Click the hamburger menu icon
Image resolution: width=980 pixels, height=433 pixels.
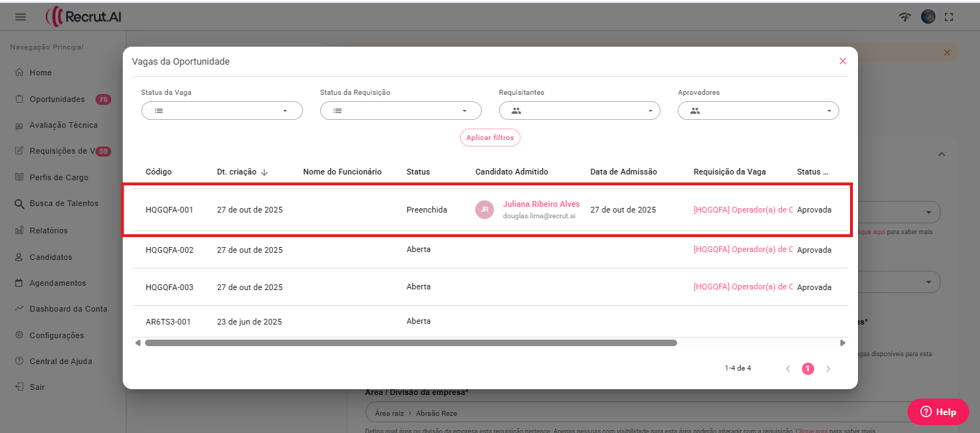coord(20,17)
